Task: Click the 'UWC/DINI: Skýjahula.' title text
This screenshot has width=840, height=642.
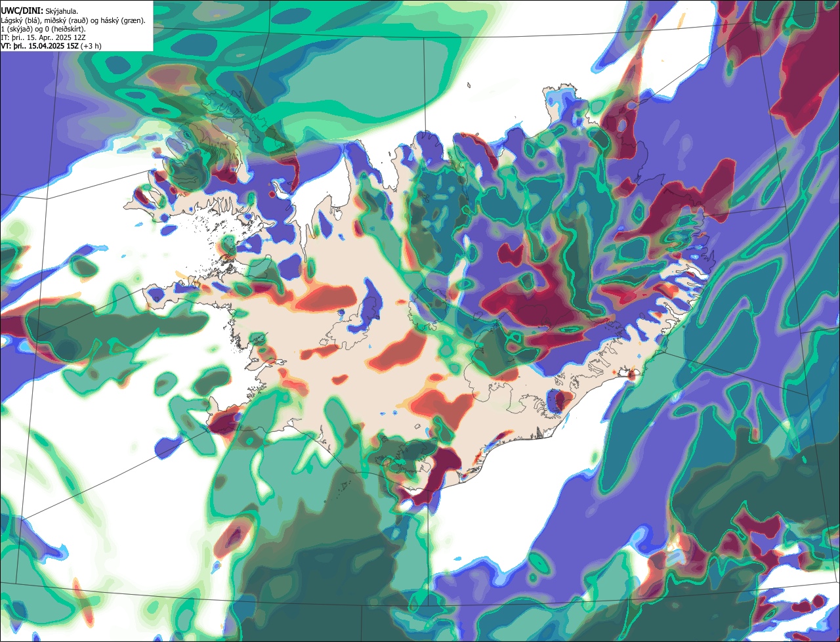Action: (x=39, y=11)
